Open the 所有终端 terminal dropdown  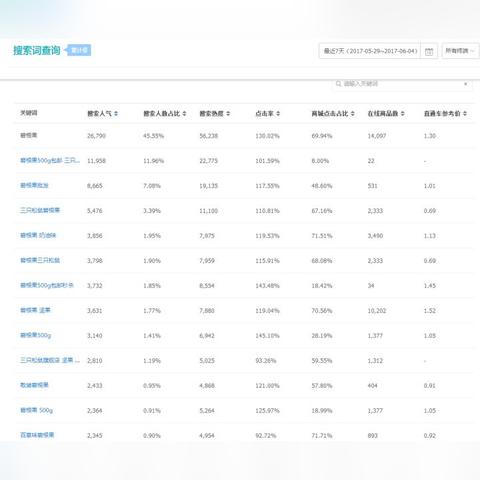(460, 51)
